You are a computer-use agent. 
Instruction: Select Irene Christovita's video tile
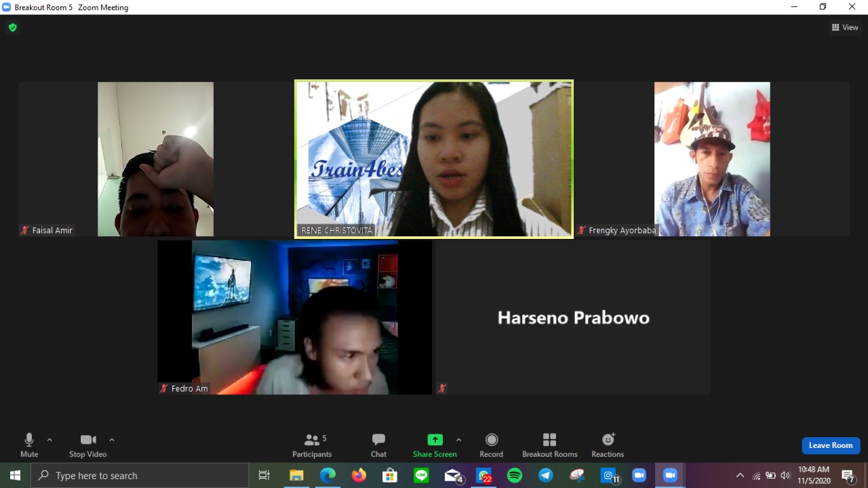(x=434, y=159)
